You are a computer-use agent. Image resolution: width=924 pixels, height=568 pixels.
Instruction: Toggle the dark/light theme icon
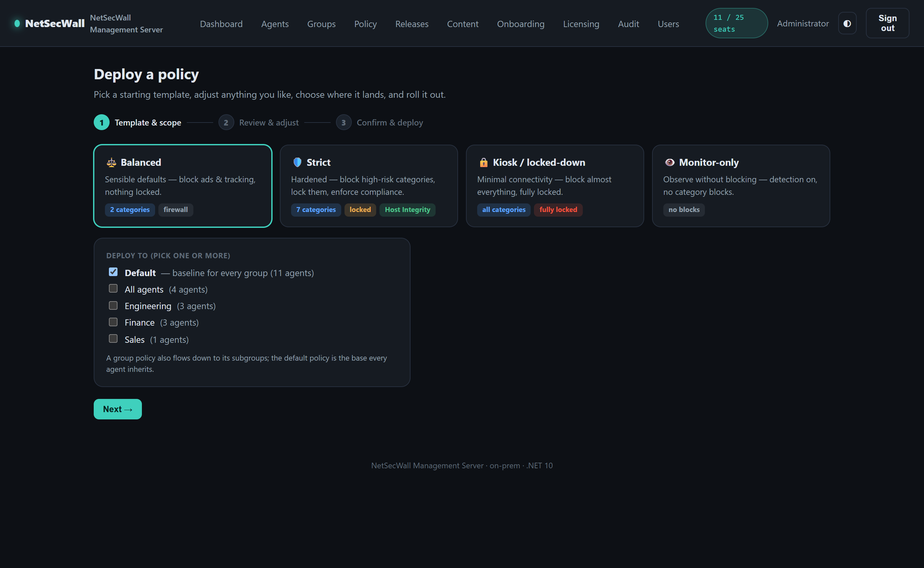point(847,23)
